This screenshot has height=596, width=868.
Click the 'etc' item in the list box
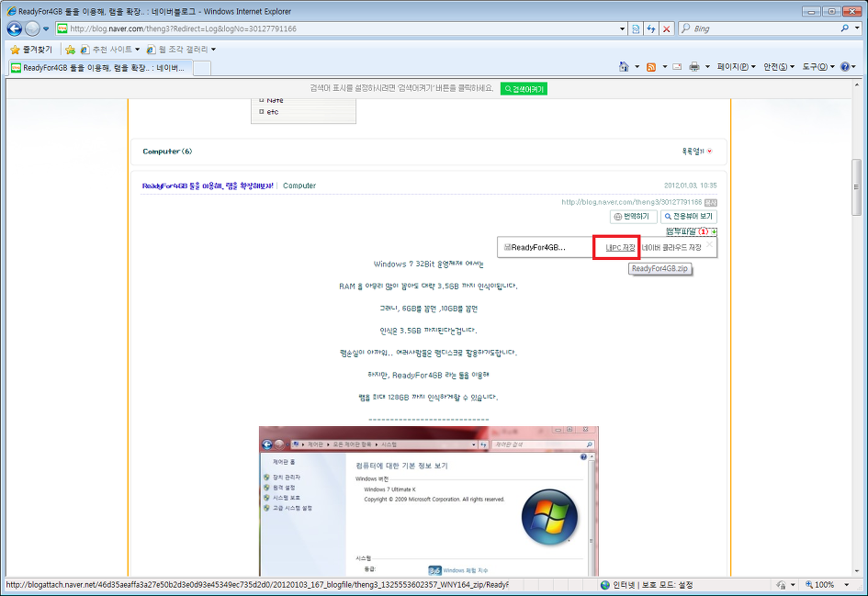pyautogui.click(x=273, y=112)
